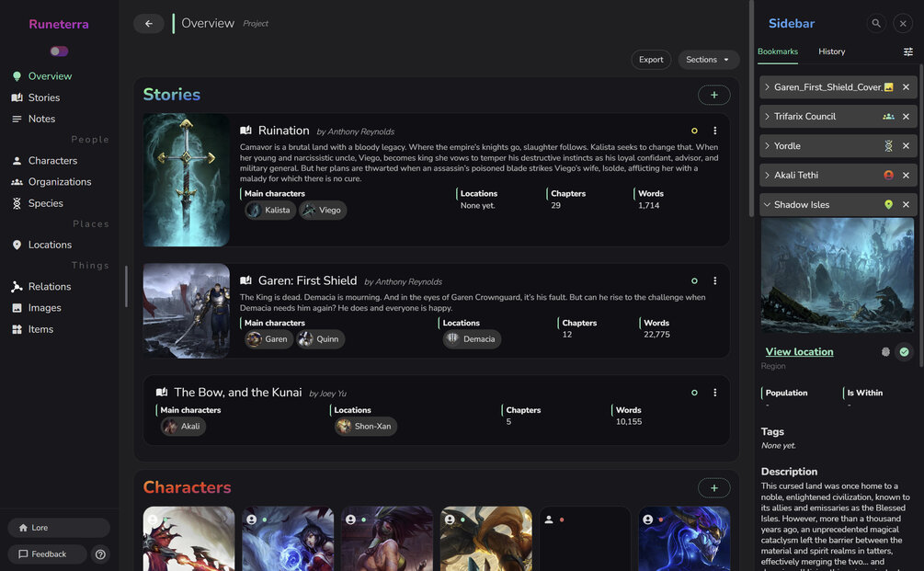
Task: Click the back arrow button
Action: tap(149, 24)
